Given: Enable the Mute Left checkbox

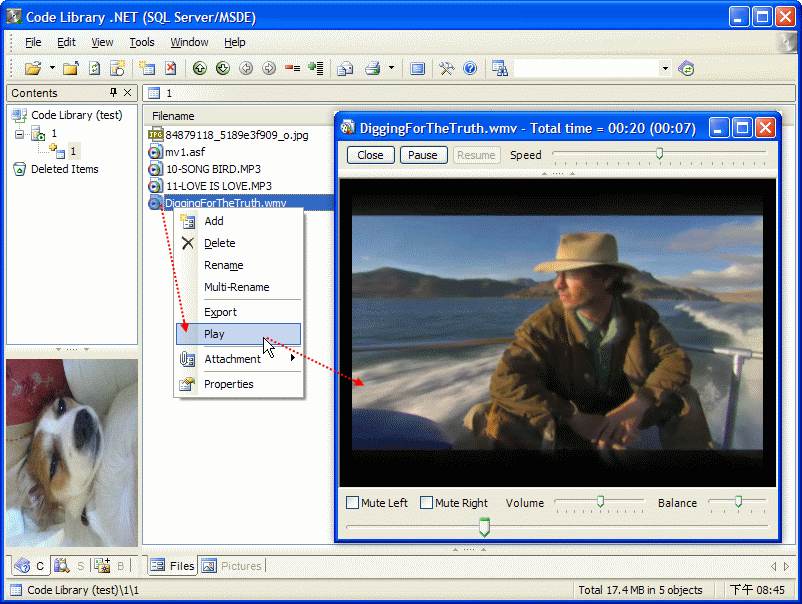Looking at the screenshot, I should click(x=352, y=503).
